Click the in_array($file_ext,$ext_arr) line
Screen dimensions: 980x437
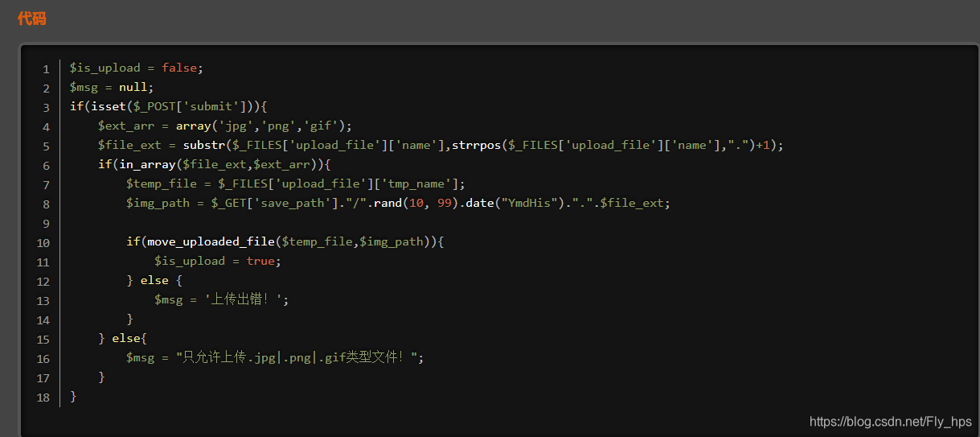[215, 165]
